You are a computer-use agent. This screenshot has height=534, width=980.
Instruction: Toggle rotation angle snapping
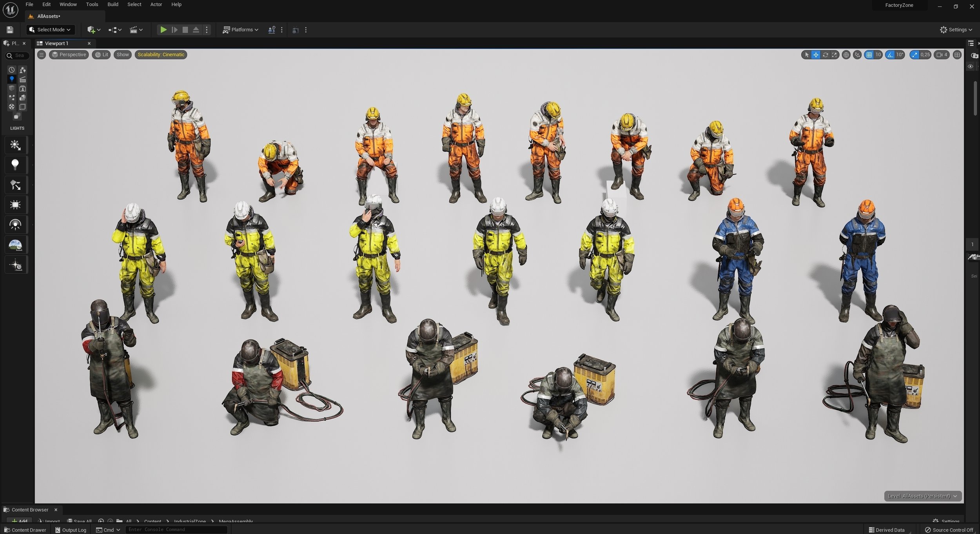tap(890, 55)
